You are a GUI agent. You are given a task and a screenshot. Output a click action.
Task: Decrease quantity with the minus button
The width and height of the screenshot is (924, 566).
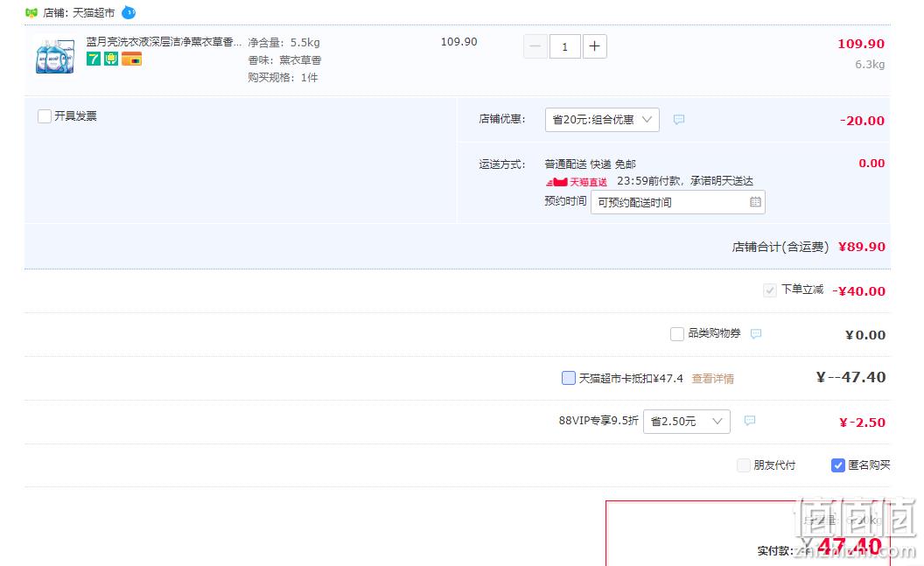(x=535, y=46)
